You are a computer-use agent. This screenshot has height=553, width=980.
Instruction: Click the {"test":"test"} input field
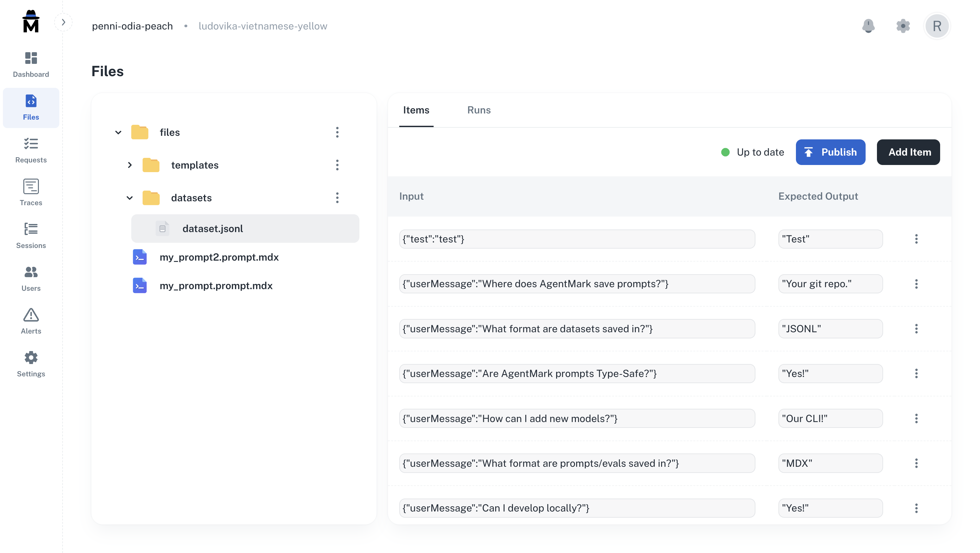coord(577,239)
